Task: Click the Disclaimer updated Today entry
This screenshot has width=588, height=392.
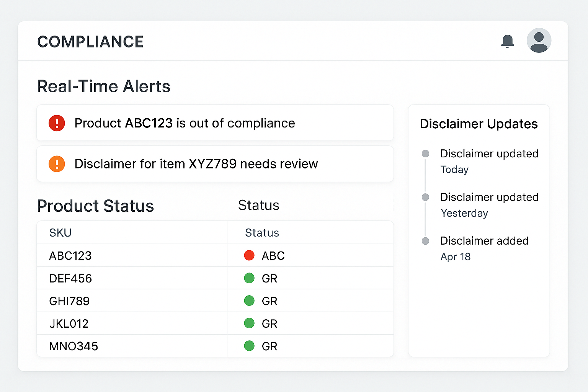Action: coord(489,161)
